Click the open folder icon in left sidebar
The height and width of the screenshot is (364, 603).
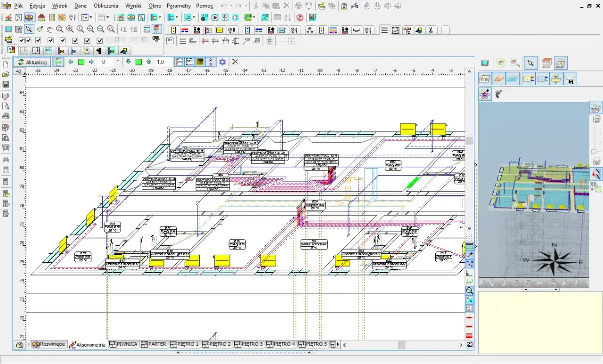(6, 74)
